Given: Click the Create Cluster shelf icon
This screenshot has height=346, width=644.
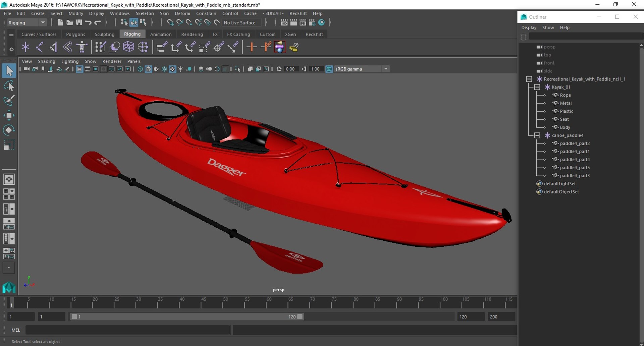Looking at the screenshot, I should click(143, 47).
